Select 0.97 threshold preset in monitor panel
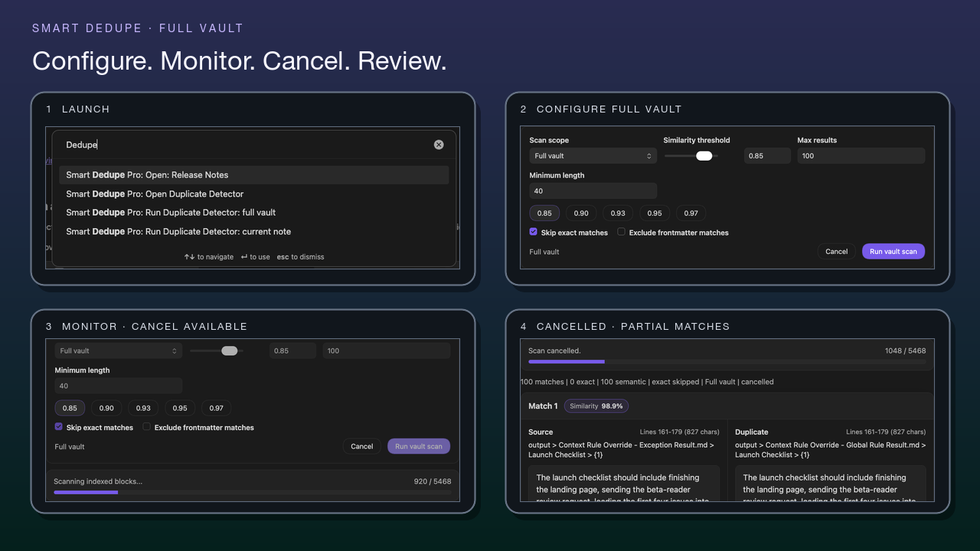Screen dimensions: 980x551 pos(217,408)
